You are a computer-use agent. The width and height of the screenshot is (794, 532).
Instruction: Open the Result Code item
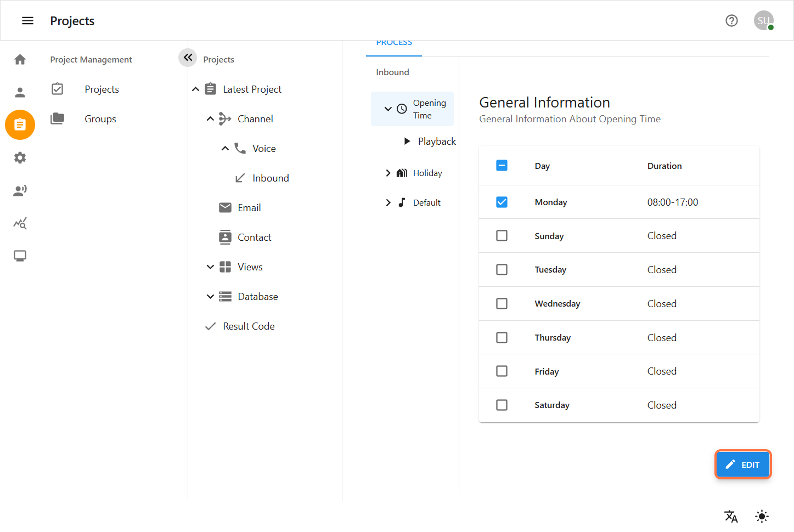(x=249, y=326)
